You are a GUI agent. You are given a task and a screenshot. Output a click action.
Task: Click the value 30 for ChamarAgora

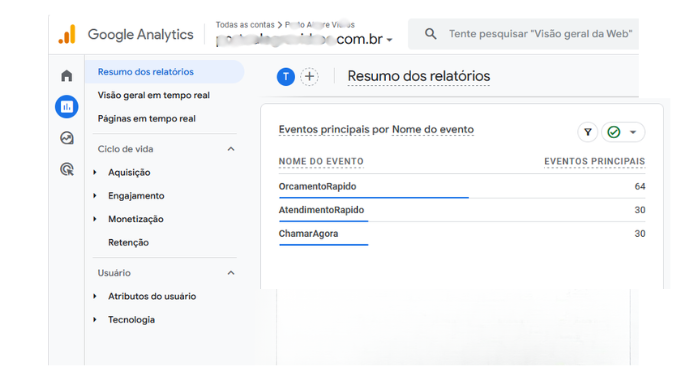click(x=640, y=234)
